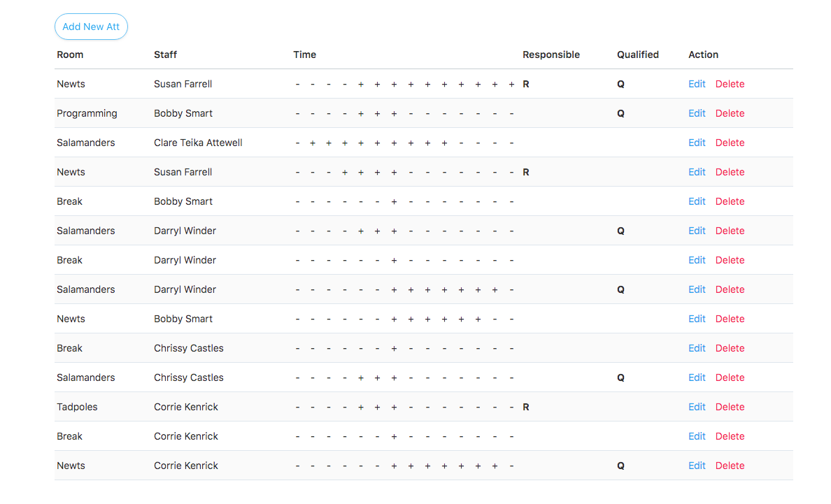The height and width of the screenshot is (504, 831).
Task: Select Chrissy Castles in the Break row
Action: pyautogui.click(x=188, y=348)
